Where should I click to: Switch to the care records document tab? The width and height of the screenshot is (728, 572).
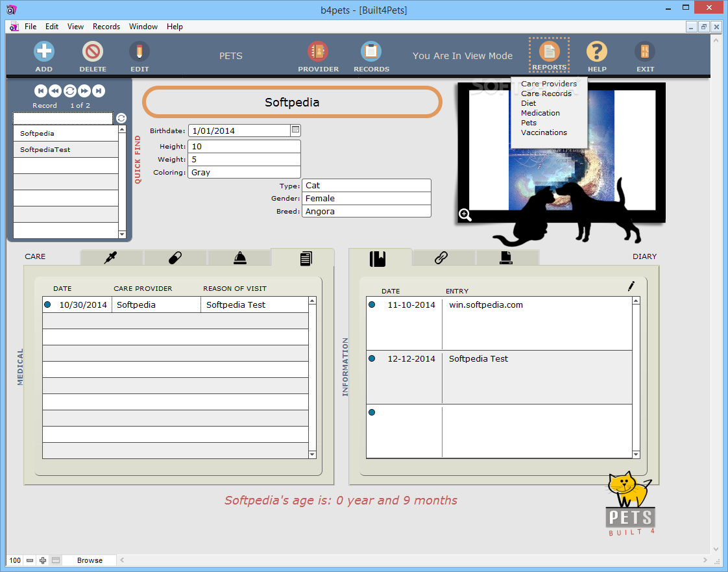click(x=306, y=258)
